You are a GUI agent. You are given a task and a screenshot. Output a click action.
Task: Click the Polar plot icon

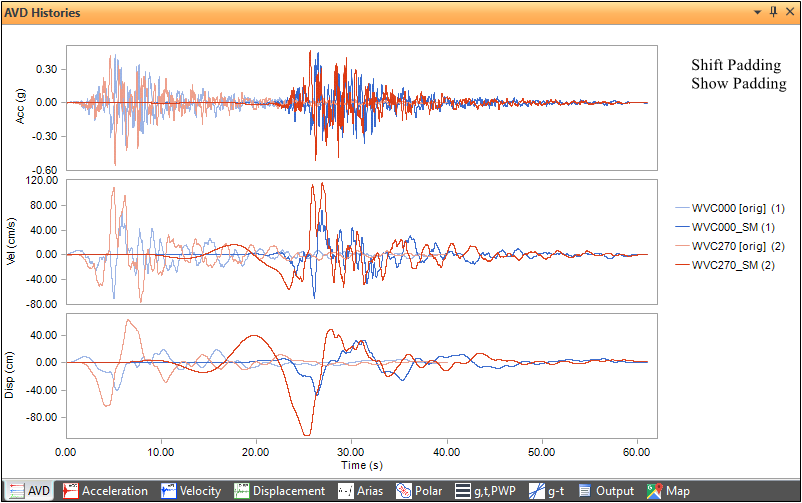click(x=404, y=491)
